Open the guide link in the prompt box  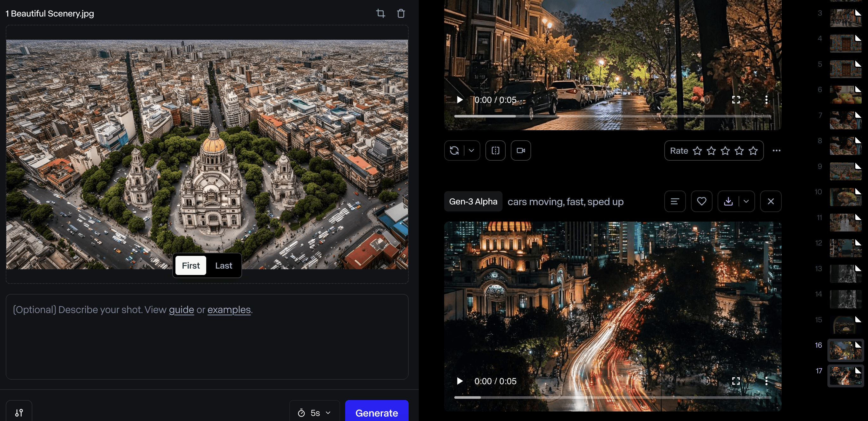tap(181, 310)
